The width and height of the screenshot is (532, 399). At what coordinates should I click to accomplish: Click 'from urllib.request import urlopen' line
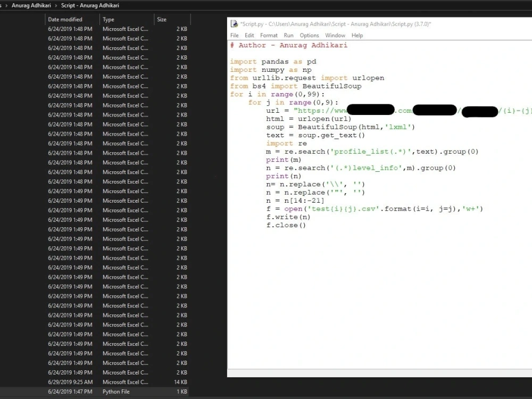(x=307, y=78)
